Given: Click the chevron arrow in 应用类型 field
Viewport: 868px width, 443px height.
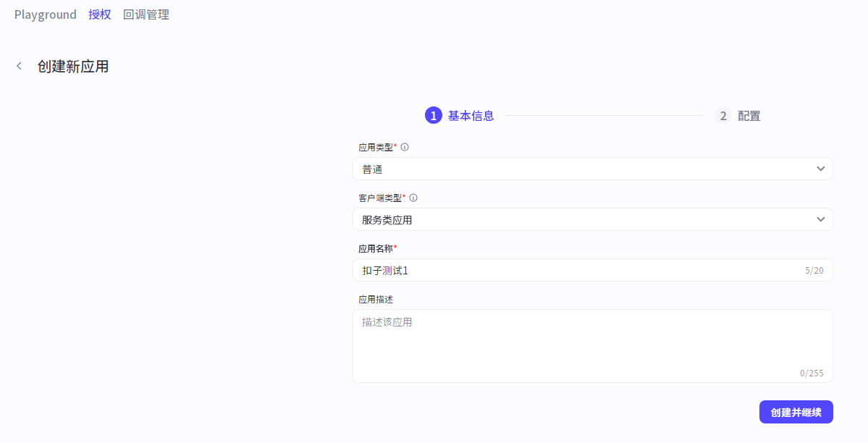Looking at the screenshot, I should pos(820,169).
